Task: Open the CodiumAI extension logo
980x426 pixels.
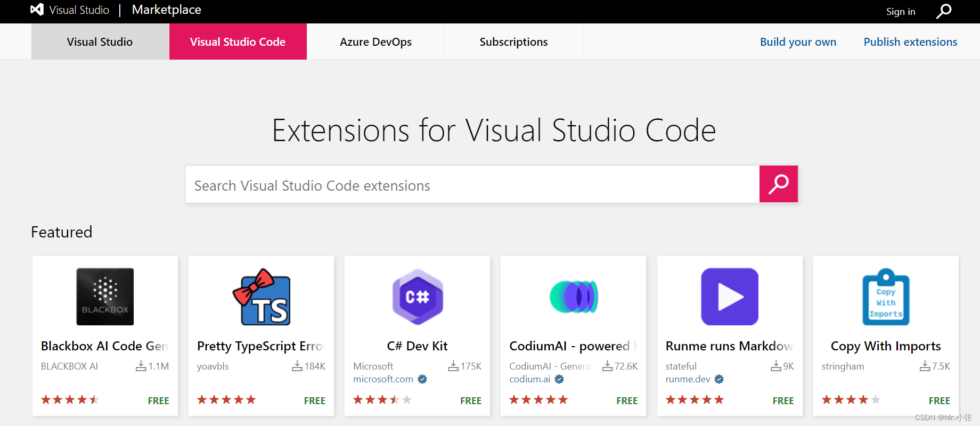Action: point(574,297)
